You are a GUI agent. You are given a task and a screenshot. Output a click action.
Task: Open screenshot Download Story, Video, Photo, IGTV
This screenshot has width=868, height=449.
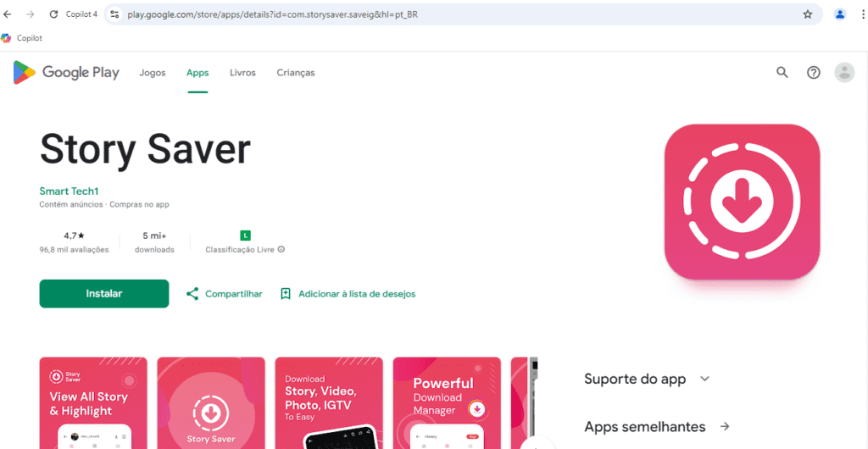[329, 403]
